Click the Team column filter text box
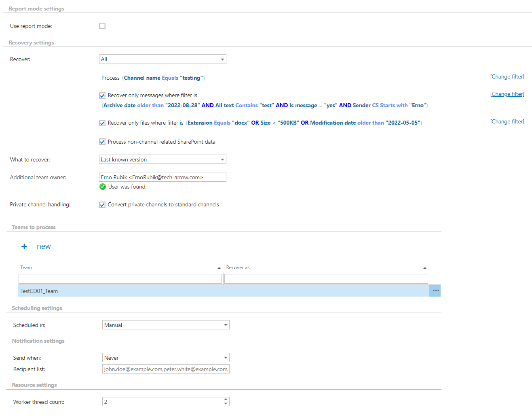Screen dimensions: 532x416 (x=120, y=279)
